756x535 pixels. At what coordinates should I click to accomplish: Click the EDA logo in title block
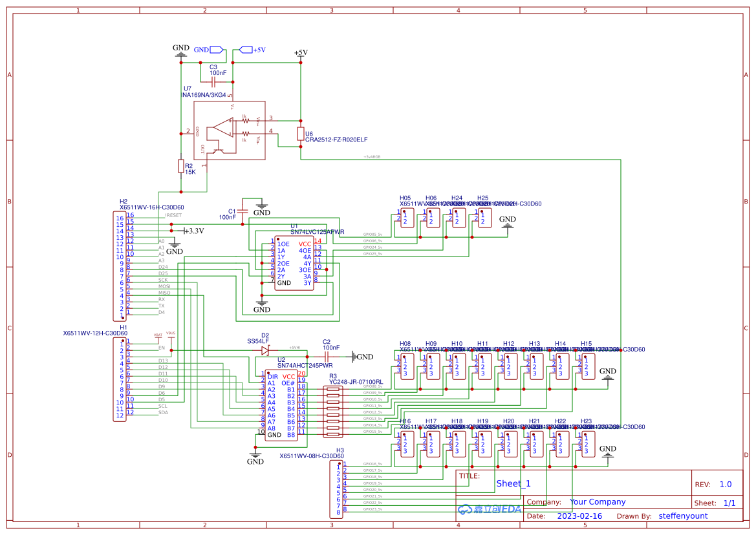(490, 509)
